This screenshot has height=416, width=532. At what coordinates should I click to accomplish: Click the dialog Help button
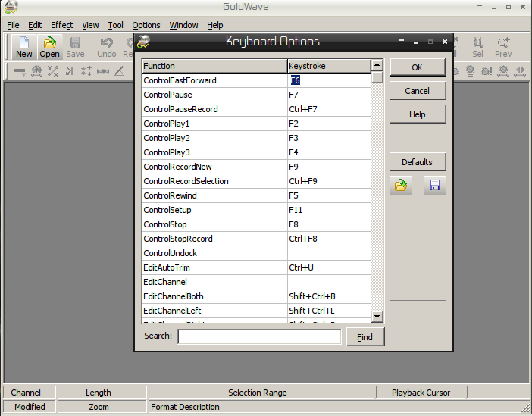coord(418,114)
